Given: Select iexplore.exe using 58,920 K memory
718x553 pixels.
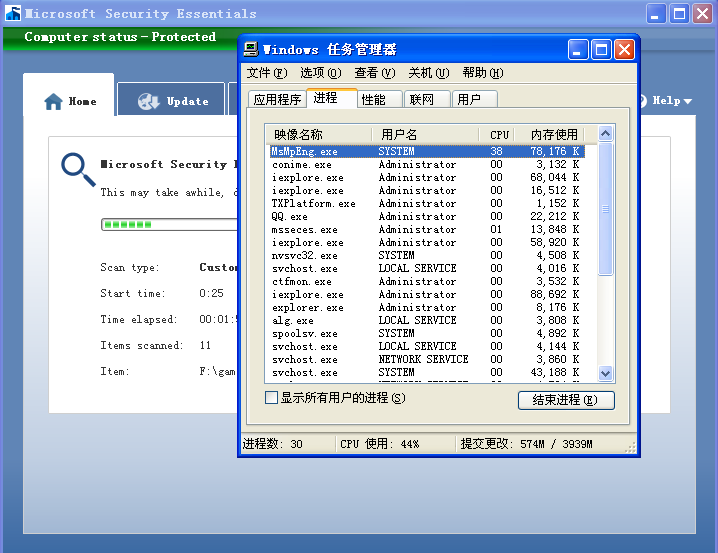Looking at the screenshot, I should (x=427, y=243).
